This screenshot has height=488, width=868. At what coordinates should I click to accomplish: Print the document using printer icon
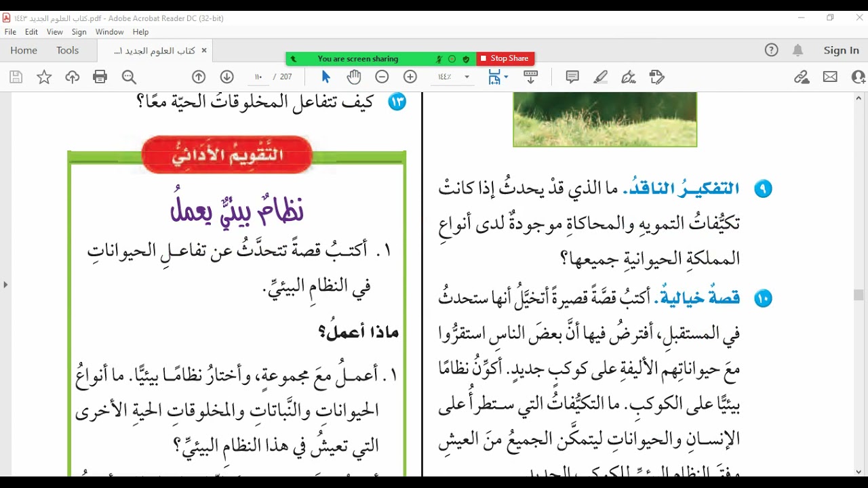pyautogui.click(x=100, y=77)
